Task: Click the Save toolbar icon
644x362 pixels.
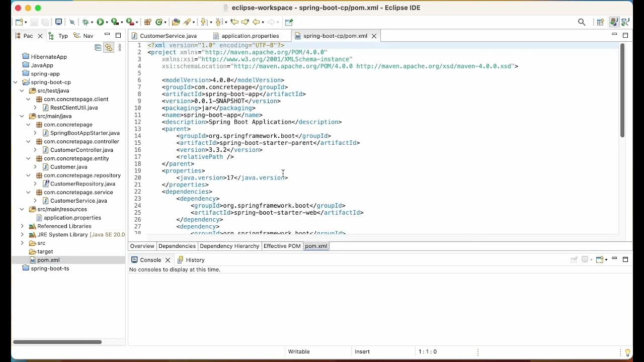Action: point(34,22)
